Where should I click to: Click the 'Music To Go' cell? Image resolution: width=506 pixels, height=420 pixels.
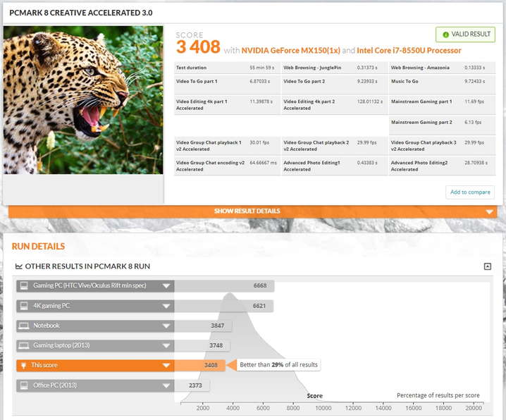coord(442,85)
